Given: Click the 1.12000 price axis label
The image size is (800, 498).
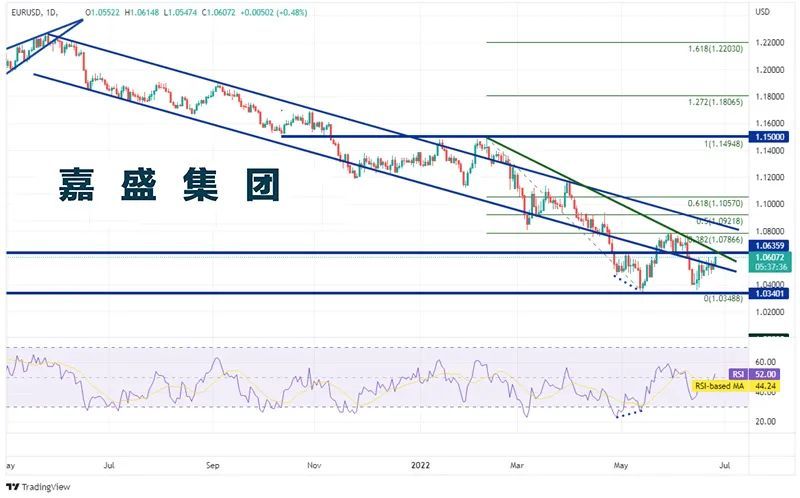Looking at the screenshot, I should 769,177.
